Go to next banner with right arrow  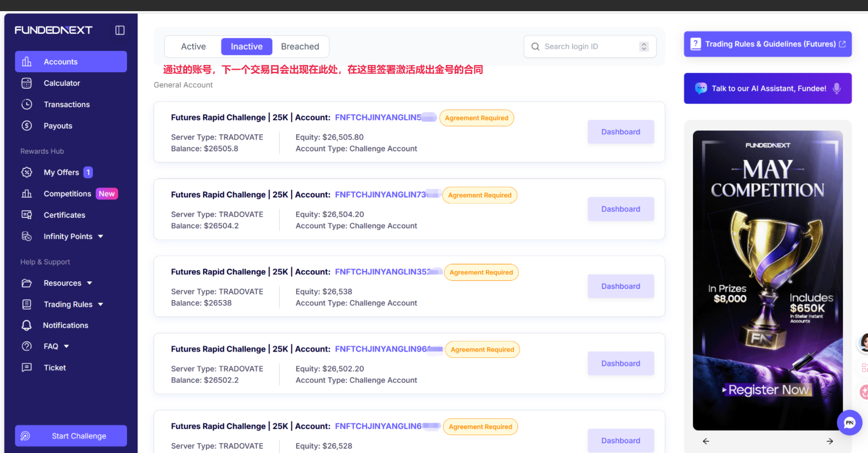click(x=830, y=441)
